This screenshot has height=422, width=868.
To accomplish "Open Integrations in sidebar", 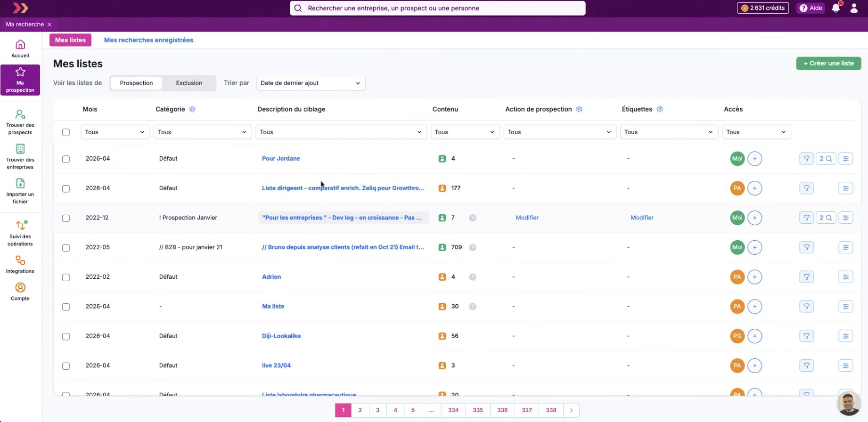I will click(20, 265).
